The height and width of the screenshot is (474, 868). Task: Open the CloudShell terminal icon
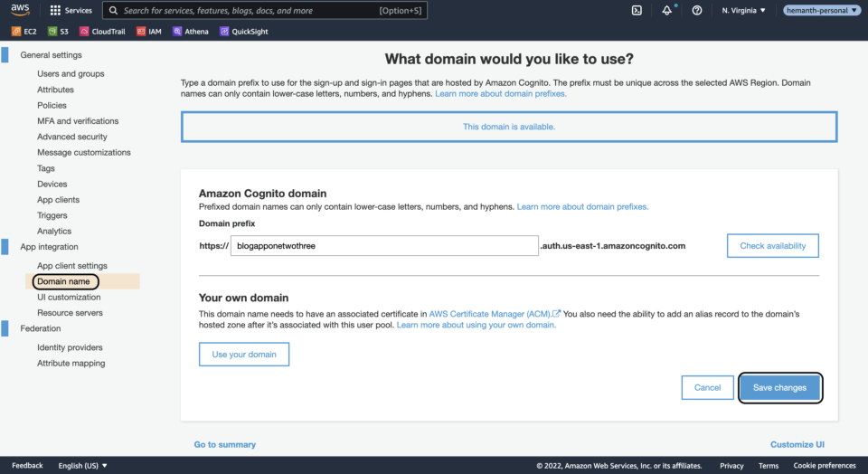click(637, 11)
